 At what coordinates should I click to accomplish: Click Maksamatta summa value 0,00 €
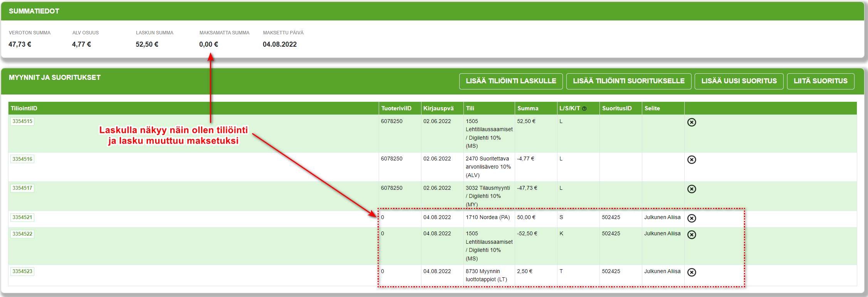click(x=208, y=44)
